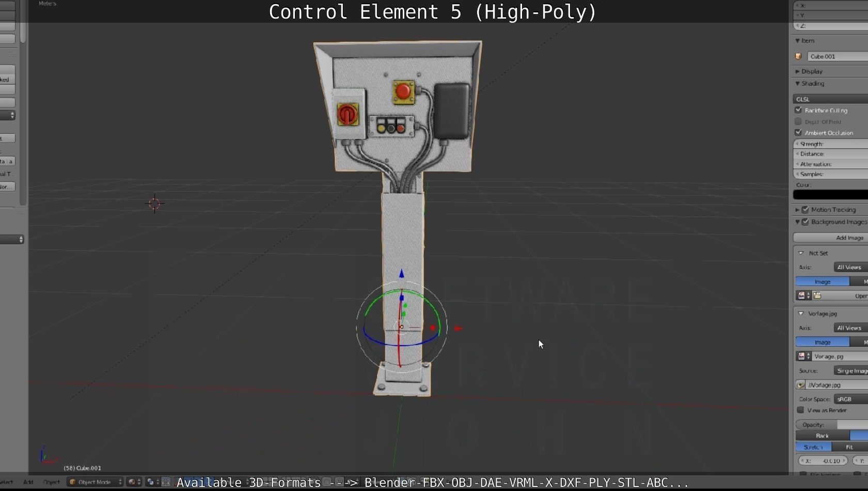Click the Opacity slider
Image resolution: width=868 pixels, height=491 pixels.
click(x=831, y=424)
